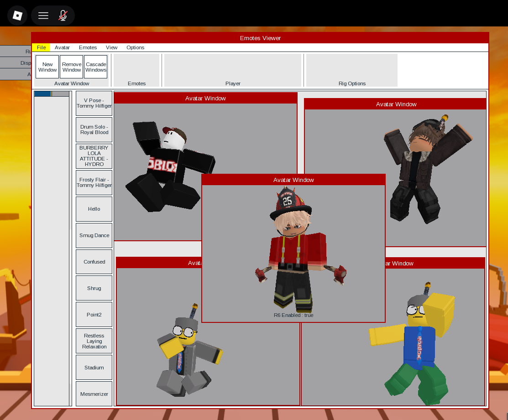508x420 pixels.
Task: Click the gray tab in left panel
Action: 60,94
